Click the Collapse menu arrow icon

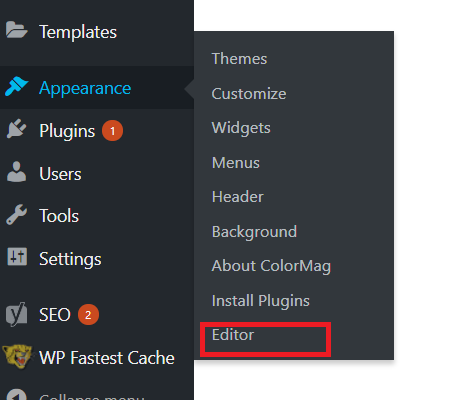17,395
